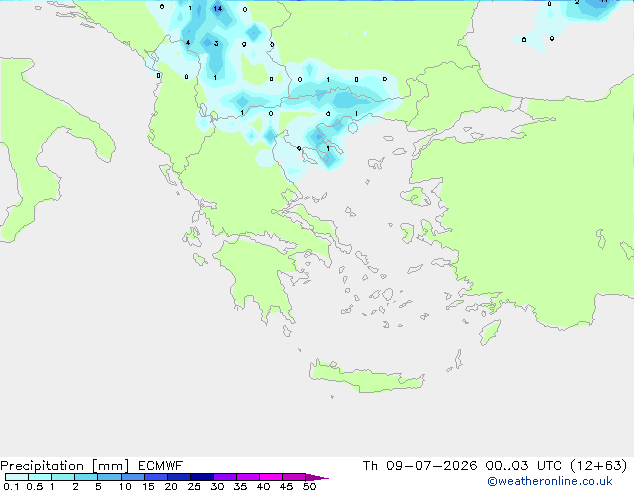
Task: Select the 45–50 mm legend swatch
Action: 294,477
